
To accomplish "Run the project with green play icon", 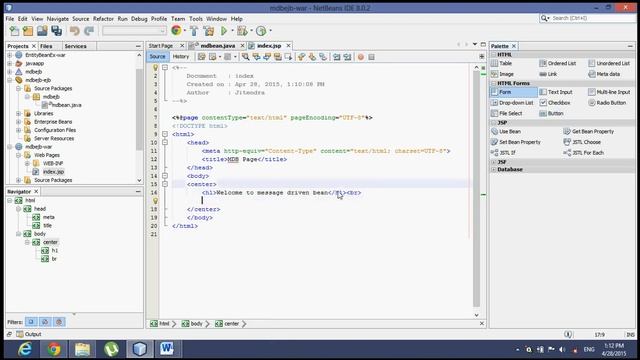I will 224,31.
